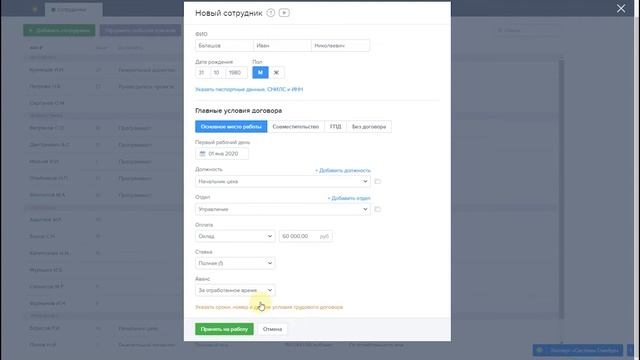Click the Добавить отдел link
The image size is (640, 360).
coord(349,198)
